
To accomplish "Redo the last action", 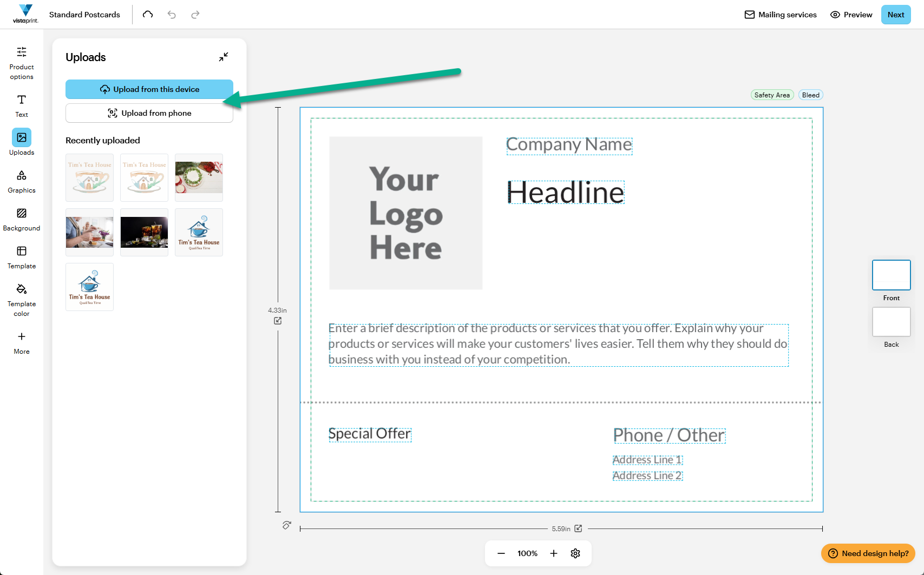I will pyautogui.click(x=195, y=15).
